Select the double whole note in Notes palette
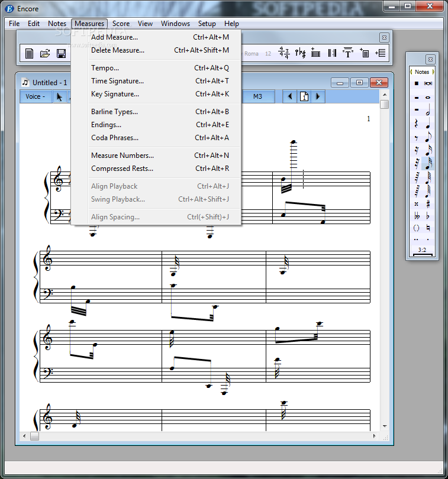The image size is (448, 479). coord(428,83)
